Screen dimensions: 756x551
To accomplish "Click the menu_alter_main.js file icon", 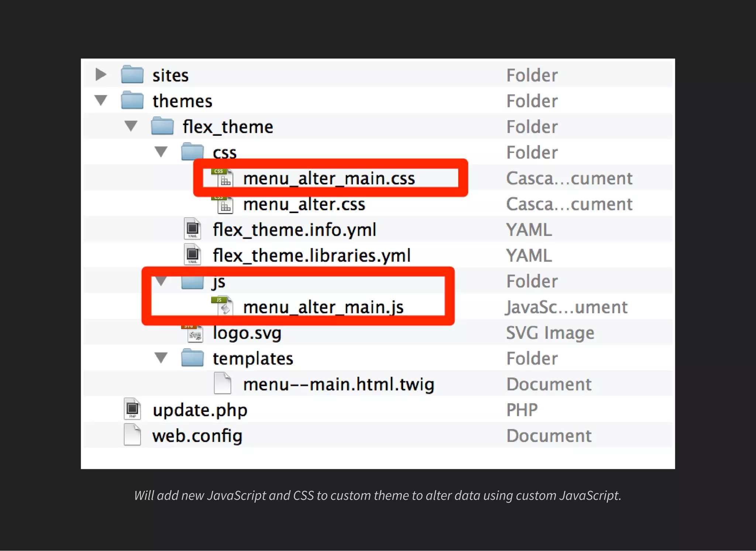I will [x=223, y=306].
